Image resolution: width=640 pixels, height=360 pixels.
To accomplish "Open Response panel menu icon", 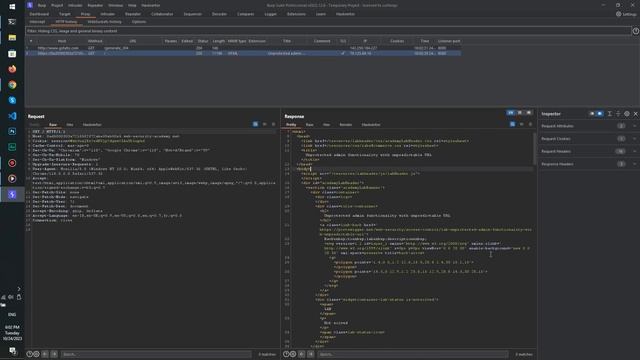I will tap(530, 124).
